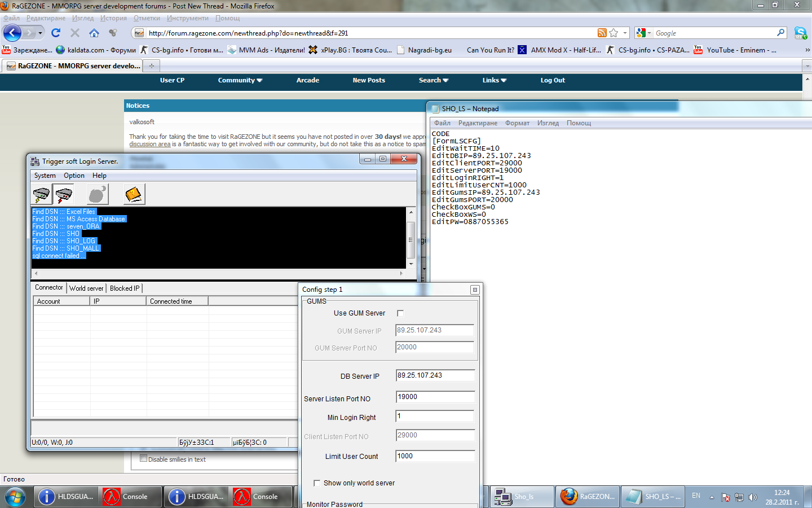Toggle Disable smilies in text
Image resolution: width=812 pixels, height=508 pixels.
coord(143,458)
